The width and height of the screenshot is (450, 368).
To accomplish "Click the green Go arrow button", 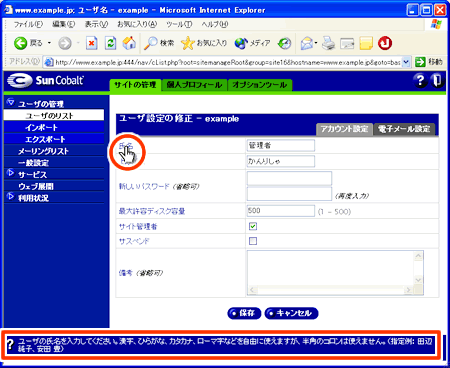I will [420, 62].
